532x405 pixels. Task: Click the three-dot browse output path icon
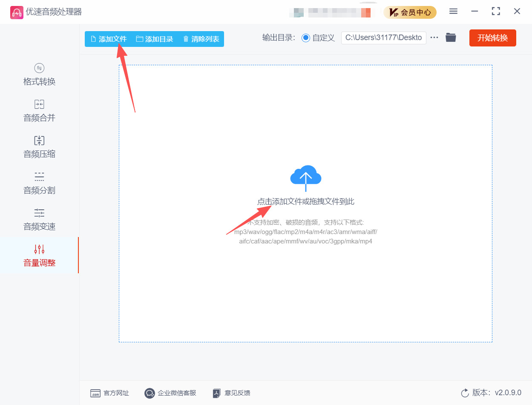pos(434,38)
